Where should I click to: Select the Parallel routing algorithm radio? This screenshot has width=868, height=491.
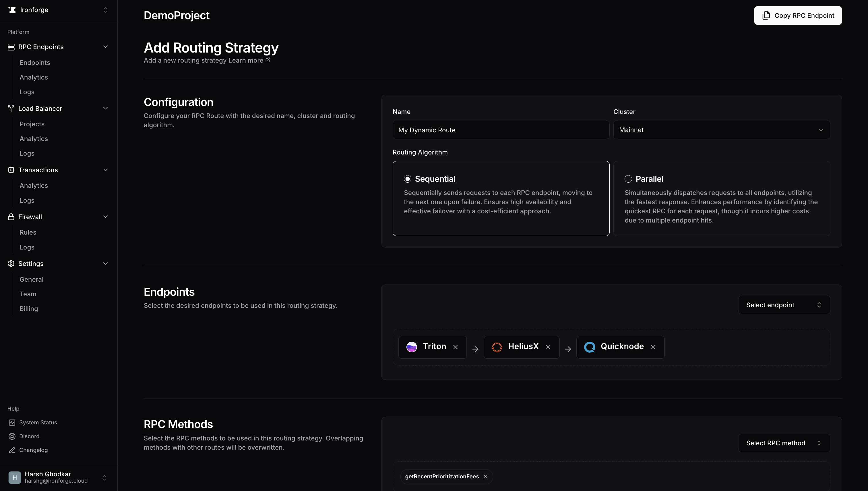pos(628,179)
